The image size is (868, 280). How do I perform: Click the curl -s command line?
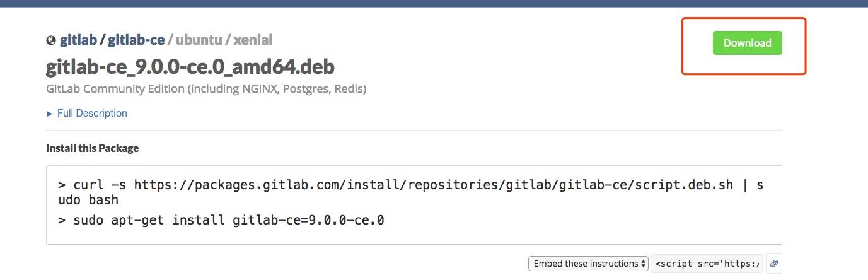(410, 185)
